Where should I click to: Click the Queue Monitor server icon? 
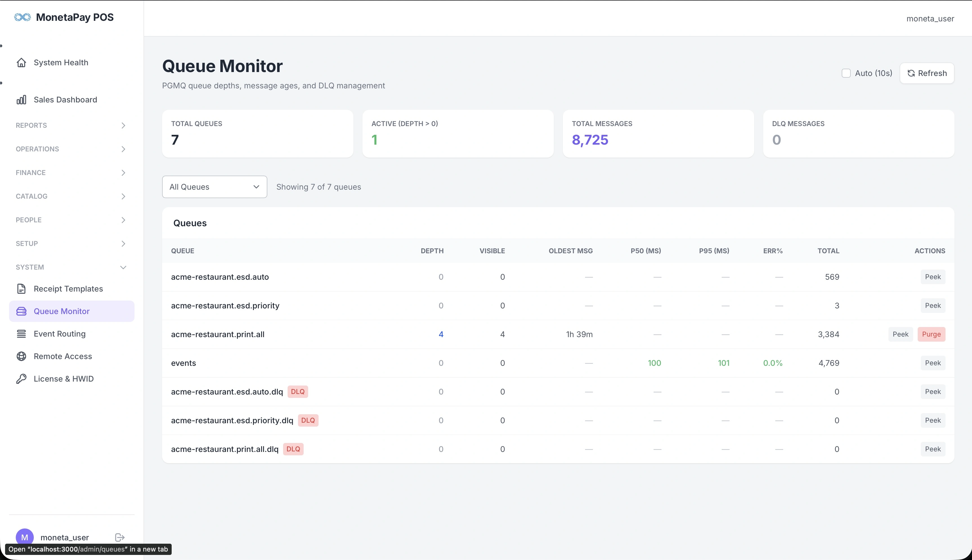click(22, 311)
